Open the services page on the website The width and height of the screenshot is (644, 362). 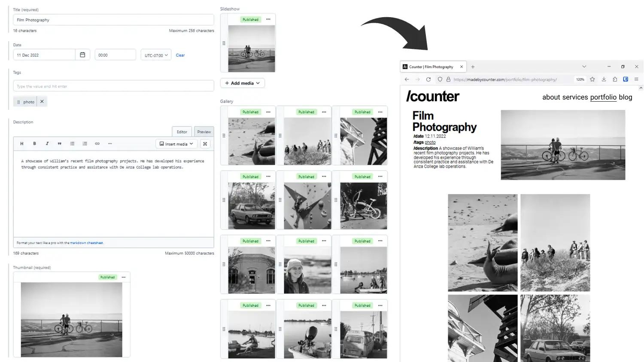click(575, 97)
